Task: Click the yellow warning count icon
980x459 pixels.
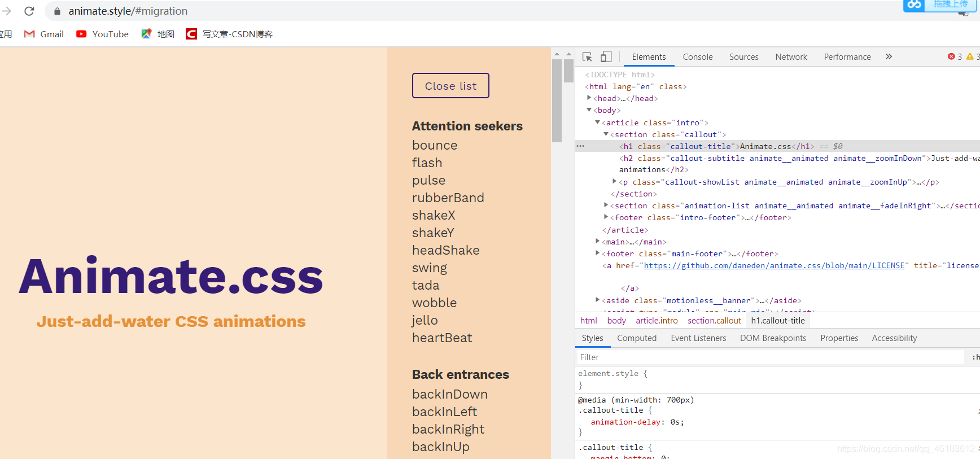Action: click(970, 56)
